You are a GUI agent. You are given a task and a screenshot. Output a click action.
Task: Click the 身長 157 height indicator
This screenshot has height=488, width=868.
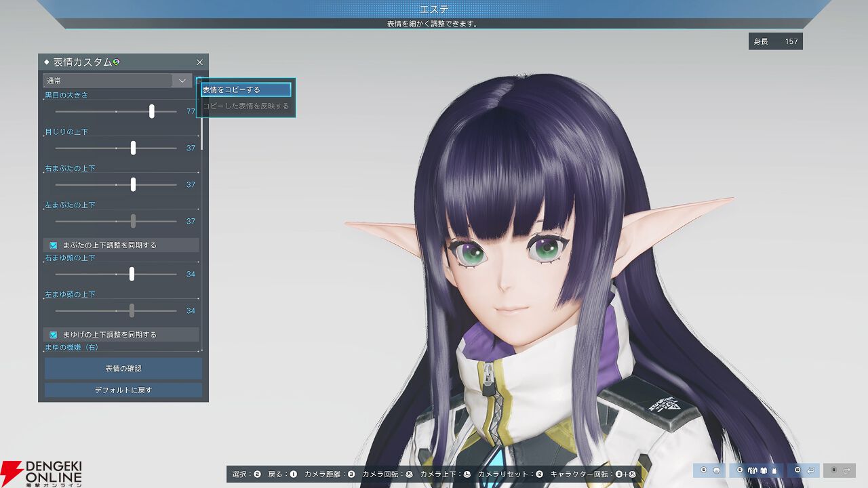pos(776,41)
